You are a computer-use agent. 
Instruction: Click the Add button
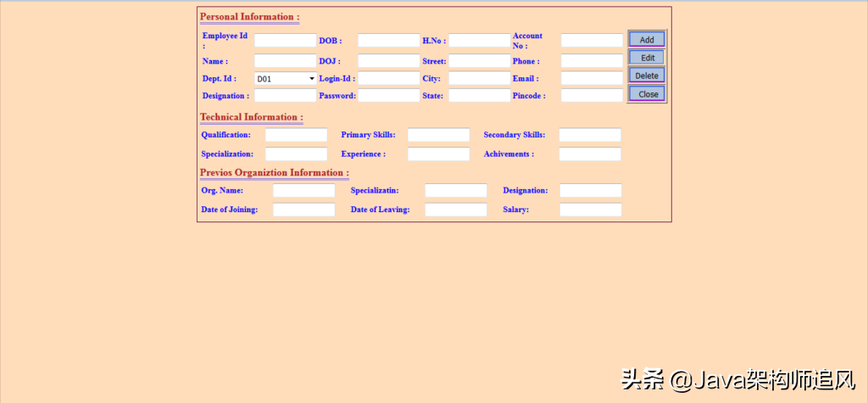647,39
